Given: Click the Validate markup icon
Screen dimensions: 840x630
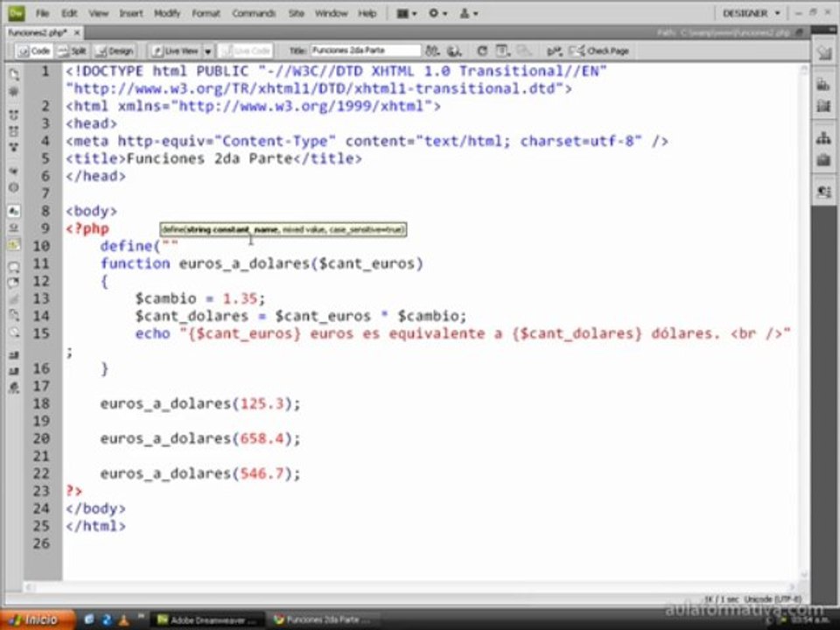Looking at the screenshot, I should [553, 51].
